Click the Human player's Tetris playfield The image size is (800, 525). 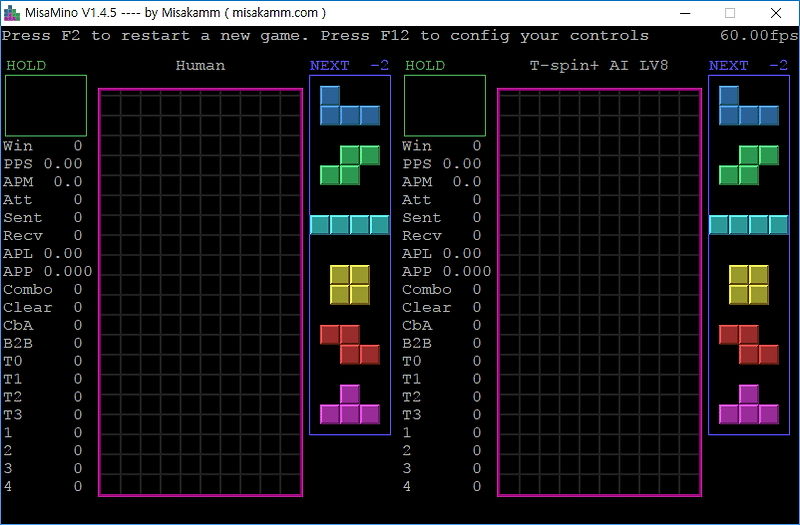201,292
